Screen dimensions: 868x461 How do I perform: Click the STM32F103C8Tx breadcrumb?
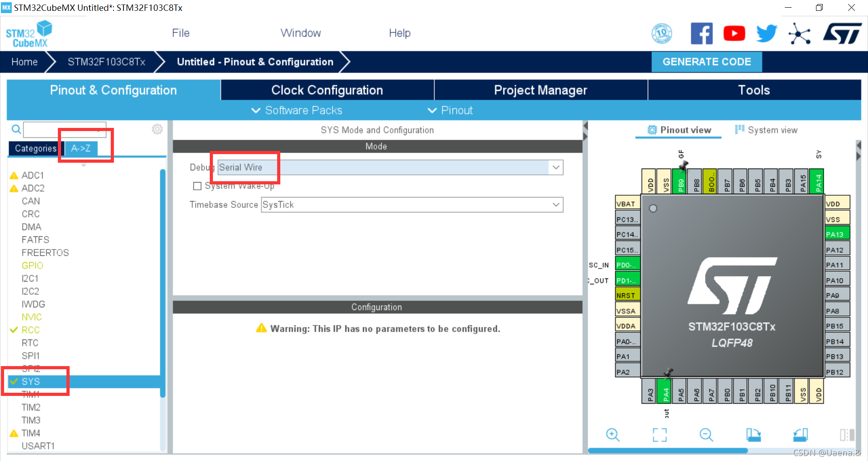[x=106, y=62]
